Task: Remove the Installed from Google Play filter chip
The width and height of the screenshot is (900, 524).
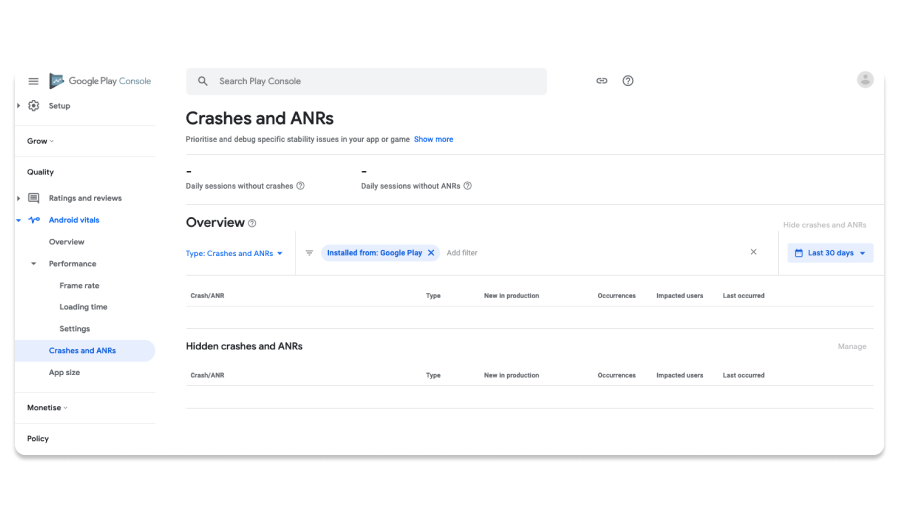Action: [x=432, y=253]
